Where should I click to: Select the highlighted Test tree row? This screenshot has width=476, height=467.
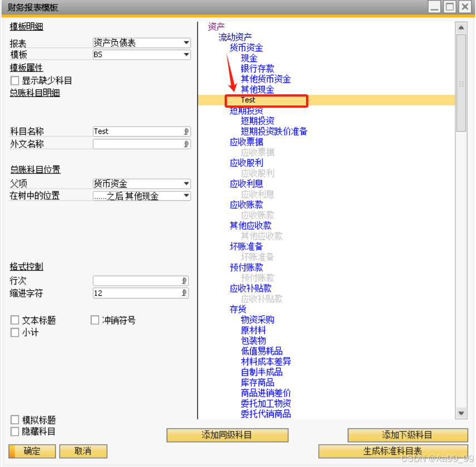[326, 100]
